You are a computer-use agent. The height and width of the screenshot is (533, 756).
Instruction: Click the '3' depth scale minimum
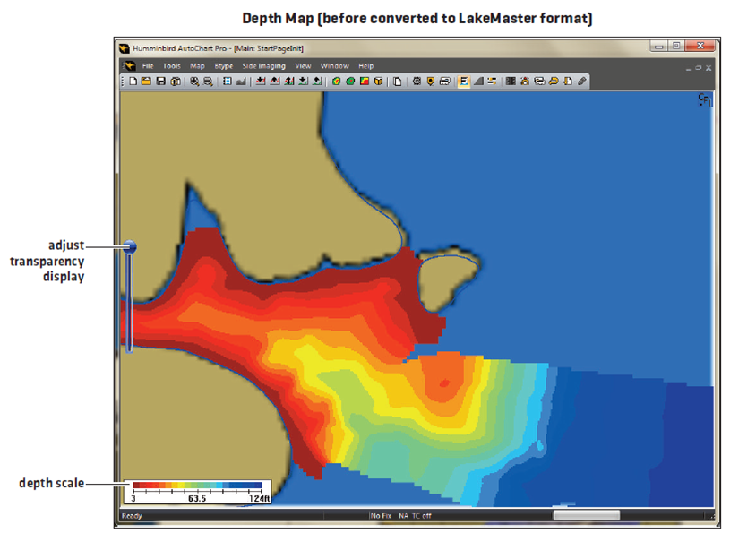[x=133, y=498]
